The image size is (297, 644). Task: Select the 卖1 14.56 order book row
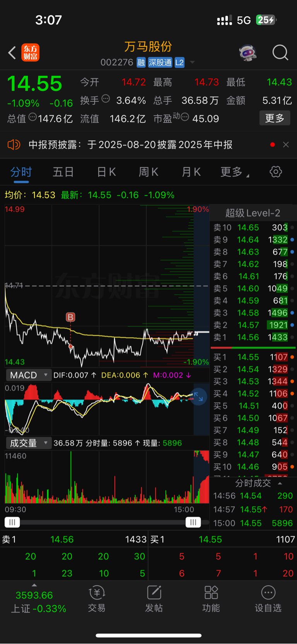pos(253,337)
